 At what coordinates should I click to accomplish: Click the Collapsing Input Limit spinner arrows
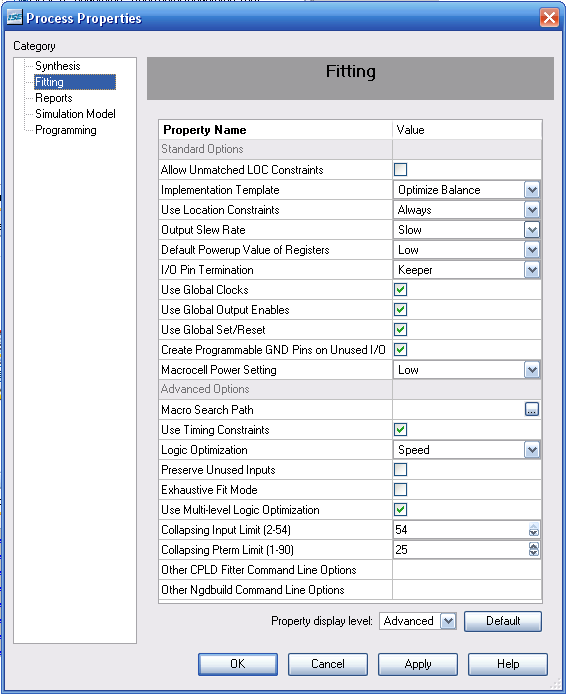pos(534,529)
